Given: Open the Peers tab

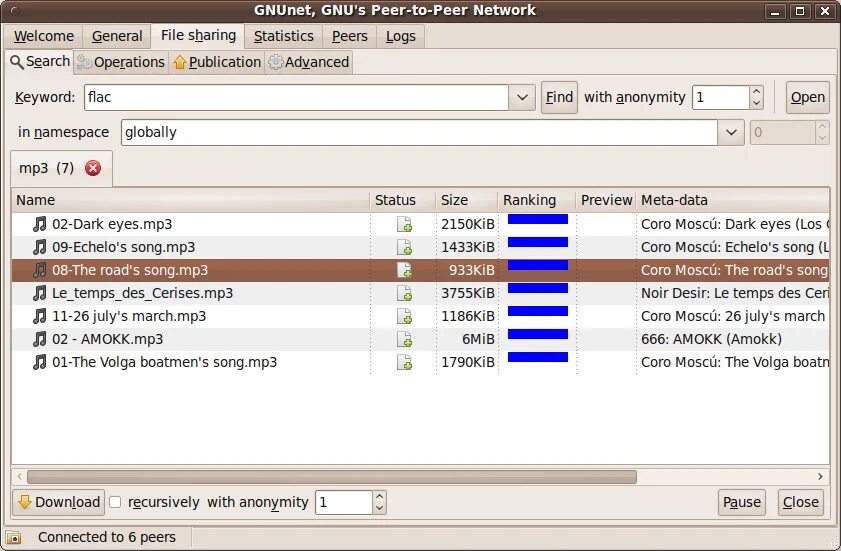Looking at the screenshot, I should [349, 36].
